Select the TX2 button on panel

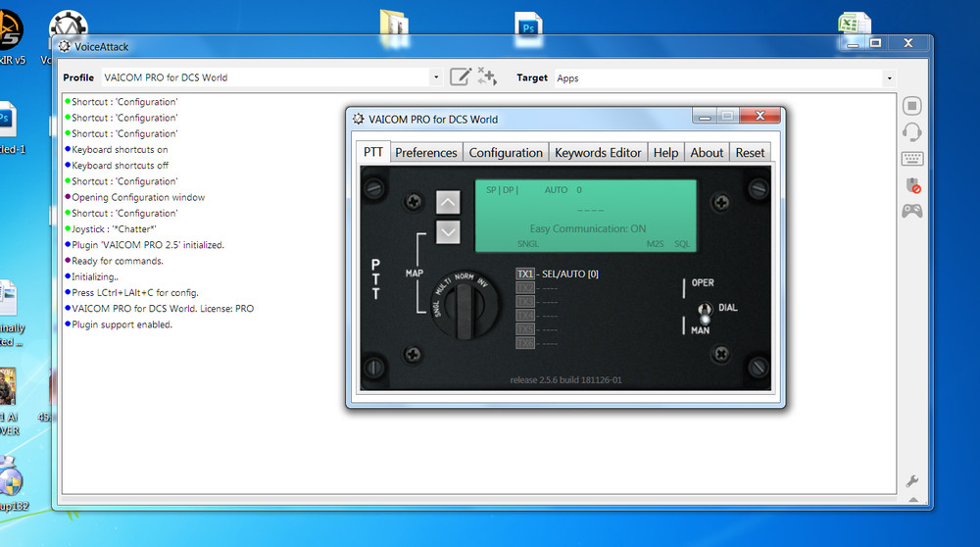[525, 287]
